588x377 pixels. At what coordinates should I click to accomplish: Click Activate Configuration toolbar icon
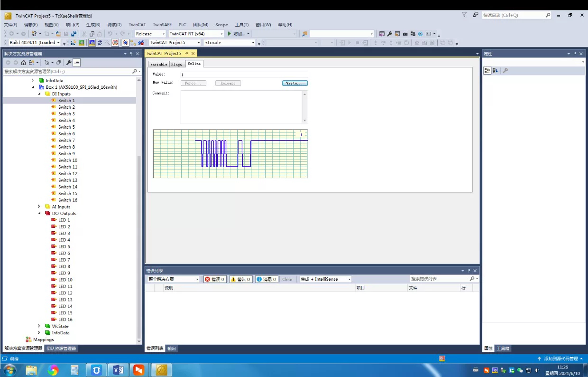(73, 42)
